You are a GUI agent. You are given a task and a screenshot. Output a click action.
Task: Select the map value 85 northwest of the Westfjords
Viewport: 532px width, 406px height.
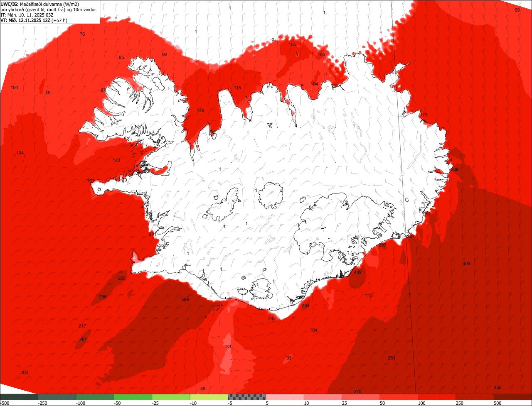[121, 57]
